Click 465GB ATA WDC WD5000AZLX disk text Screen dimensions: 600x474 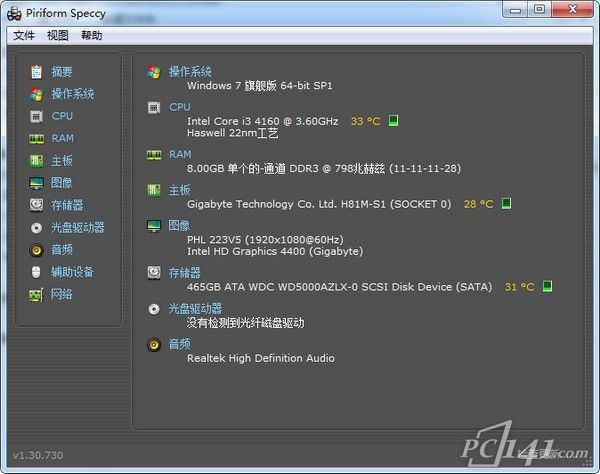339,287
